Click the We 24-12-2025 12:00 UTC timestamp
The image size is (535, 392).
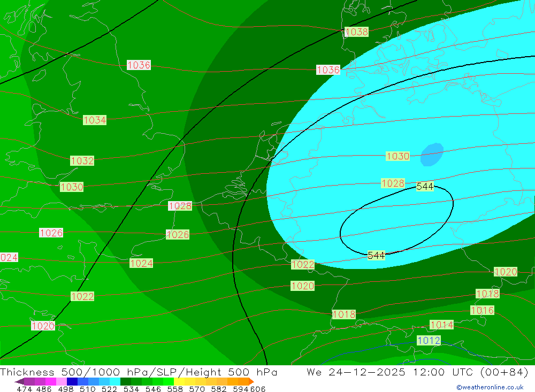coord(418,372)
